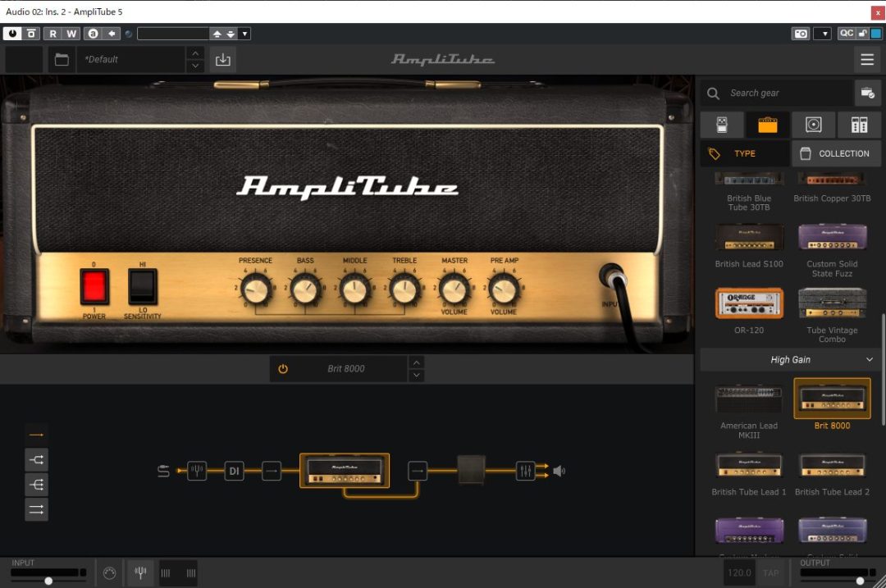Switch to next amp model arrow
886x588 pixels.
click(x=417, y=375)
